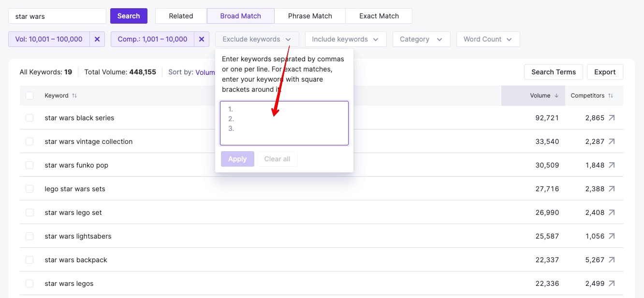Check the star wars black series row
The width and height of the screenshot is (644, 298).
tap(29, 118)
